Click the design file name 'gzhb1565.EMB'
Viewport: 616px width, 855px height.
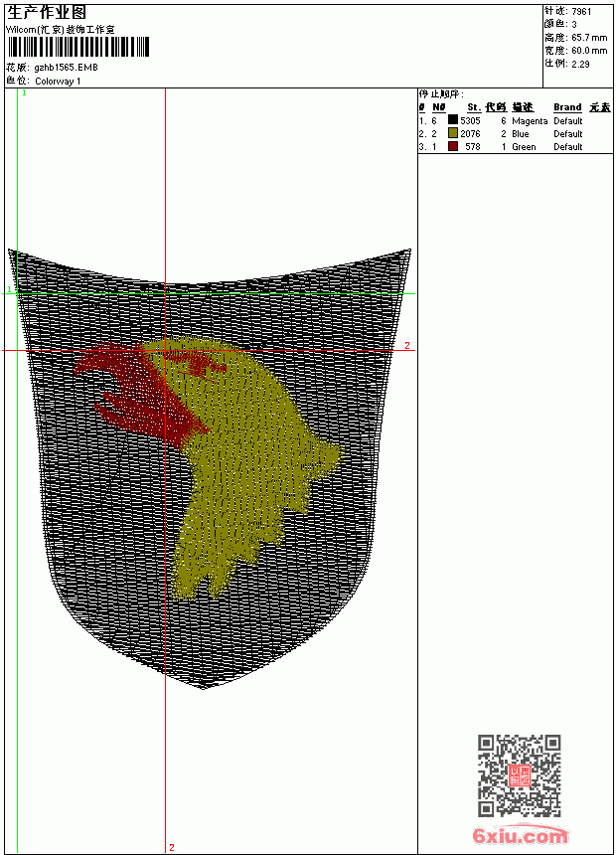tap(66, 68)
